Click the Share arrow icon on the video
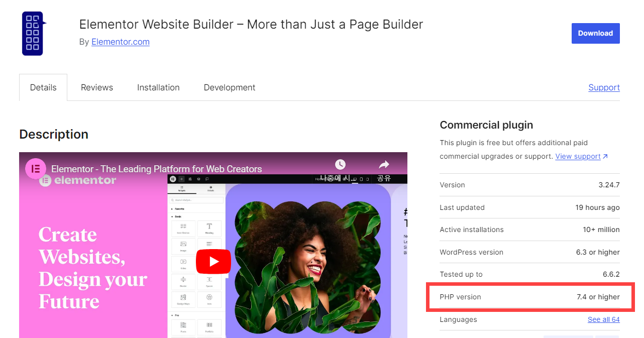The height and width of the screenshot is (338, 644). point(384,164)
